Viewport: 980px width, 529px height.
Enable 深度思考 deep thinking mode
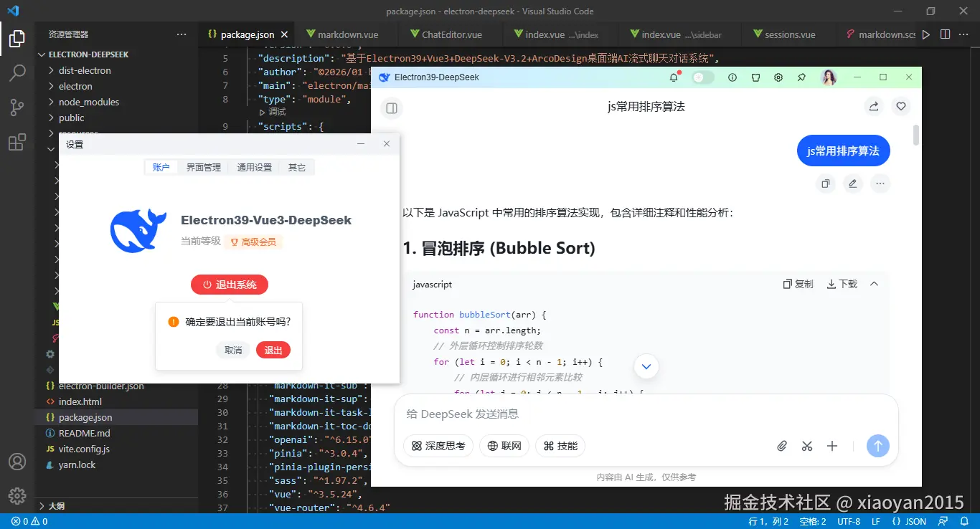[x=438, y=446]
